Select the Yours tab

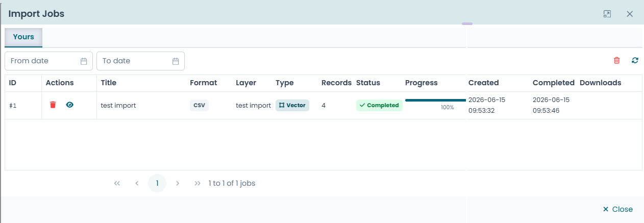(x=23, y=37)
